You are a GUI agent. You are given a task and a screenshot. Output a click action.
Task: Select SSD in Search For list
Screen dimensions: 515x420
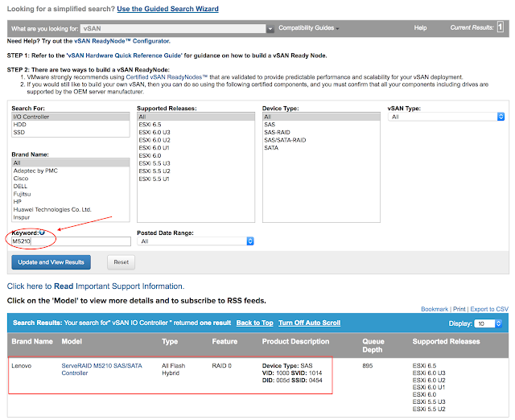point(71,132)
